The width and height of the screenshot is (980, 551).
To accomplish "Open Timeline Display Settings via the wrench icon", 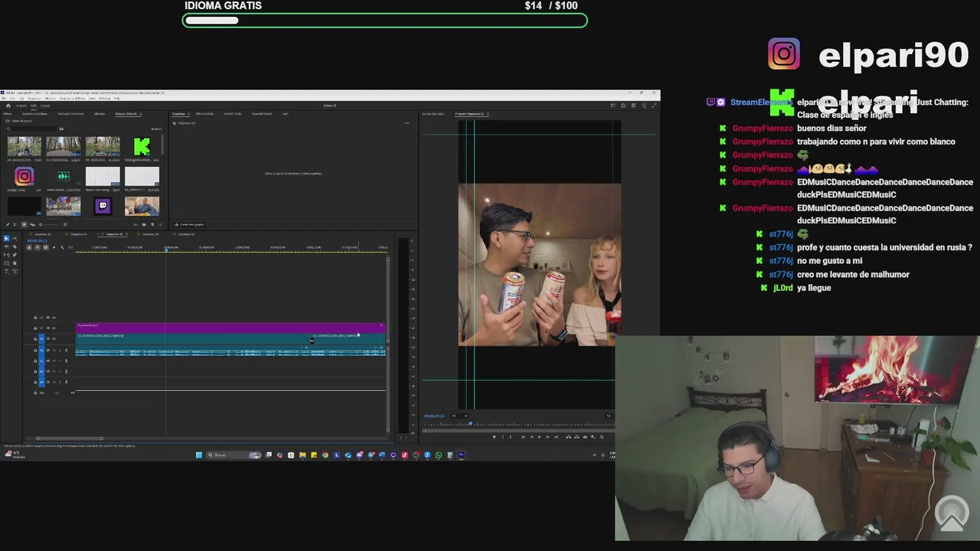I will coord(62,247).
